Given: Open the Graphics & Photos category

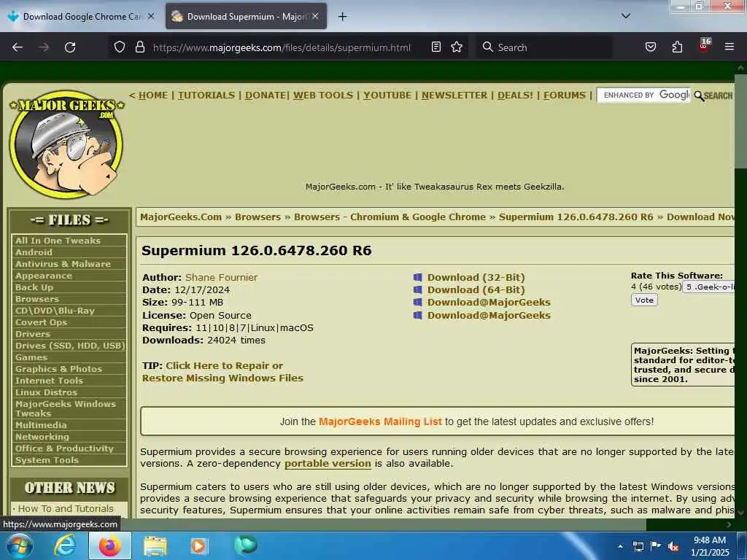Looking at the screenshot, I should tap(58, 369).
